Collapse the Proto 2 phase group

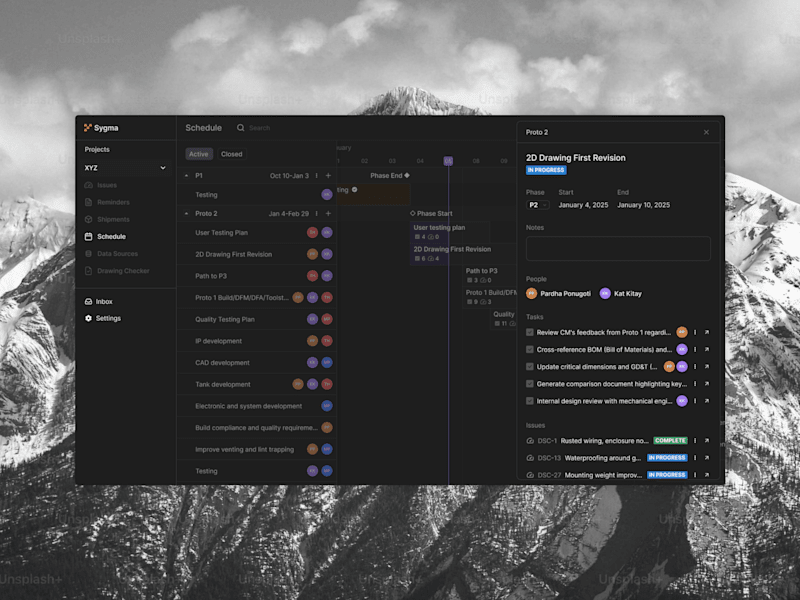[x=186, y=214]
